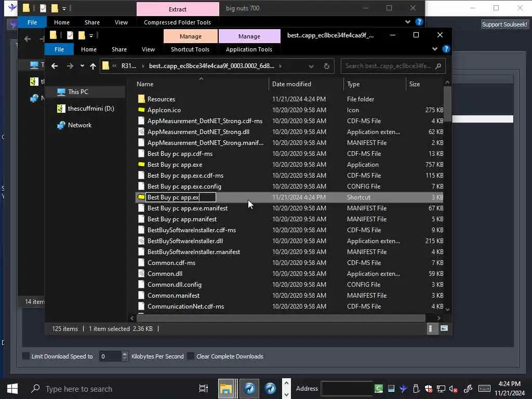Select the Shortcut Tools tab

click(x=190, y=49)
